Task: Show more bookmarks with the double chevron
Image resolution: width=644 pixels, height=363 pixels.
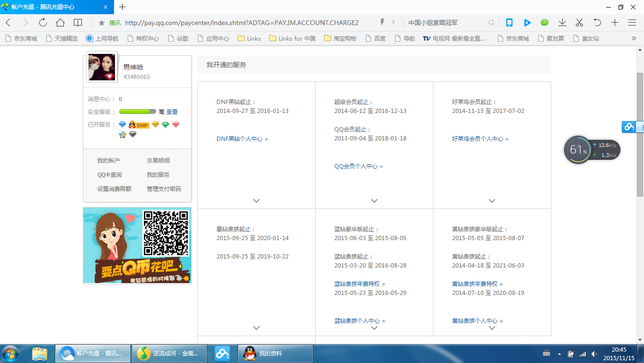Action: coord(634,38)
